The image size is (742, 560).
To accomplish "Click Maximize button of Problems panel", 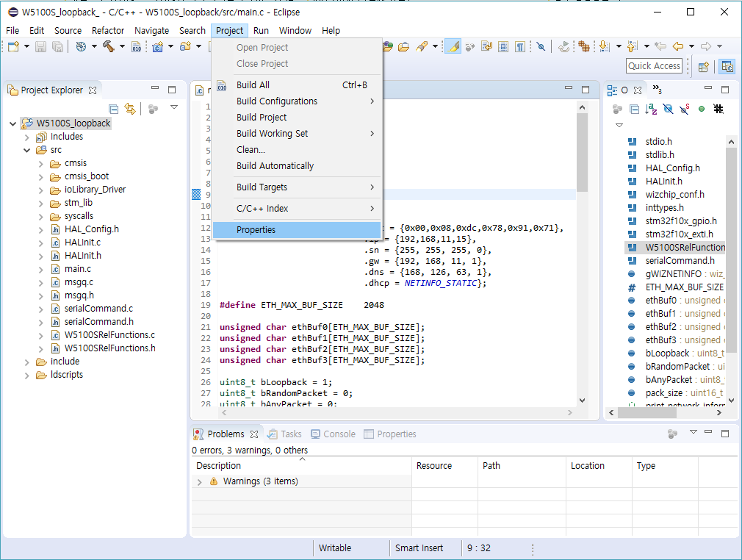I will point(725,433).
